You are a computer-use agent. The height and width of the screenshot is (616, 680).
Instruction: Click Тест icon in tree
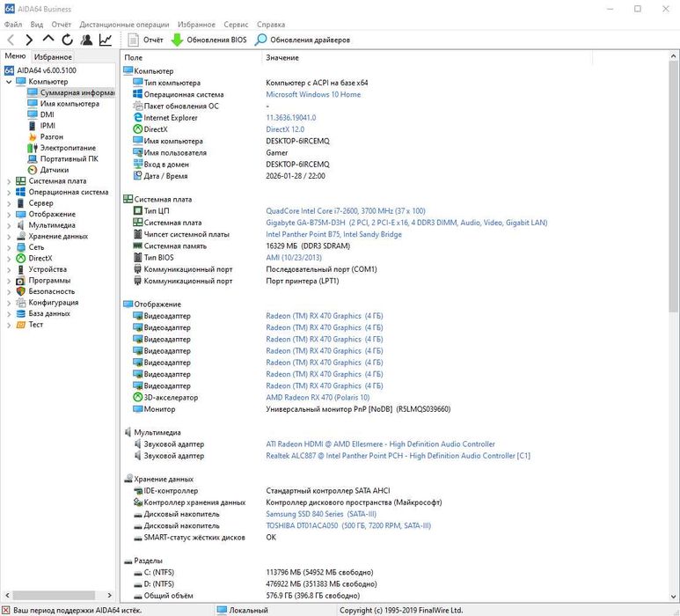pos(21,325)
